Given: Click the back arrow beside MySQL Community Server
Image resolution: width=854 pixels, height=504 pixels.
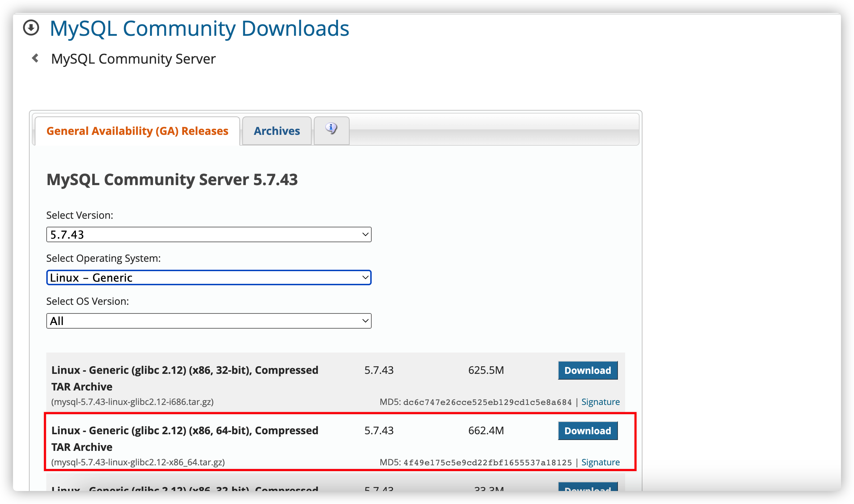Looking at the screenshot, I should 35,58.
